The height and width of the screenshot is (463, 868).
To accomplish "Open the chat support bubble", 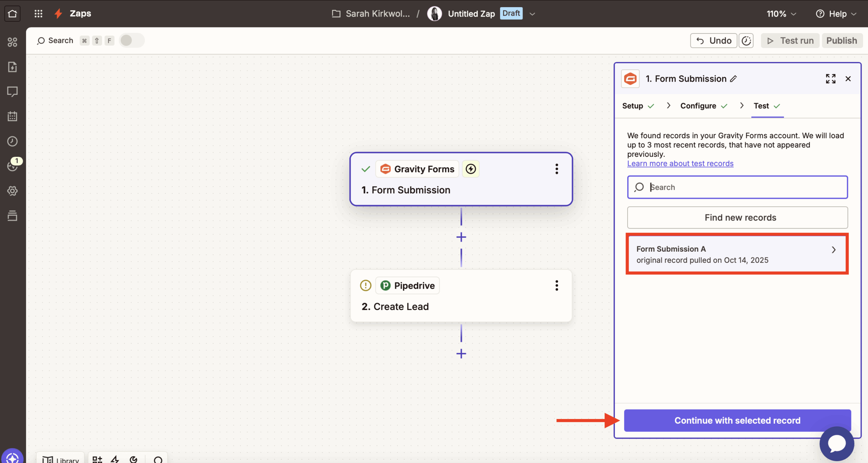I will tap(836, 443).
